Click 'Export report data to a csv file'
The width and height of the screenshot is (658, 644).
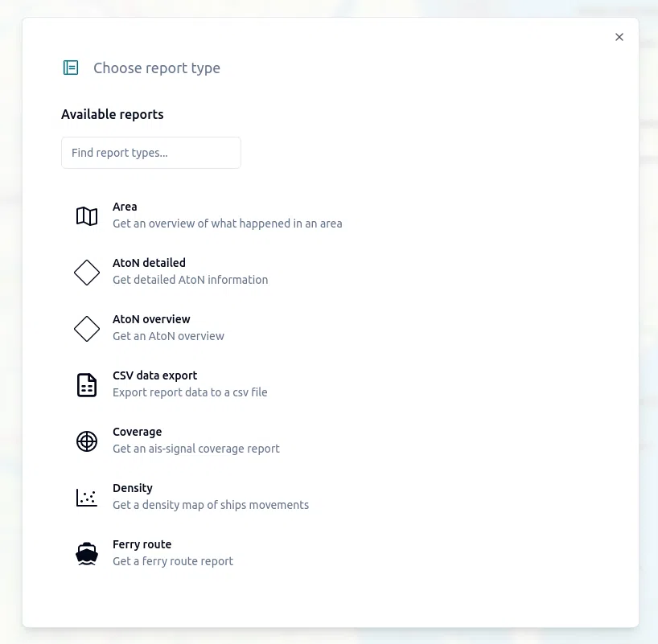pyautogui.click(x=190, y=392)
